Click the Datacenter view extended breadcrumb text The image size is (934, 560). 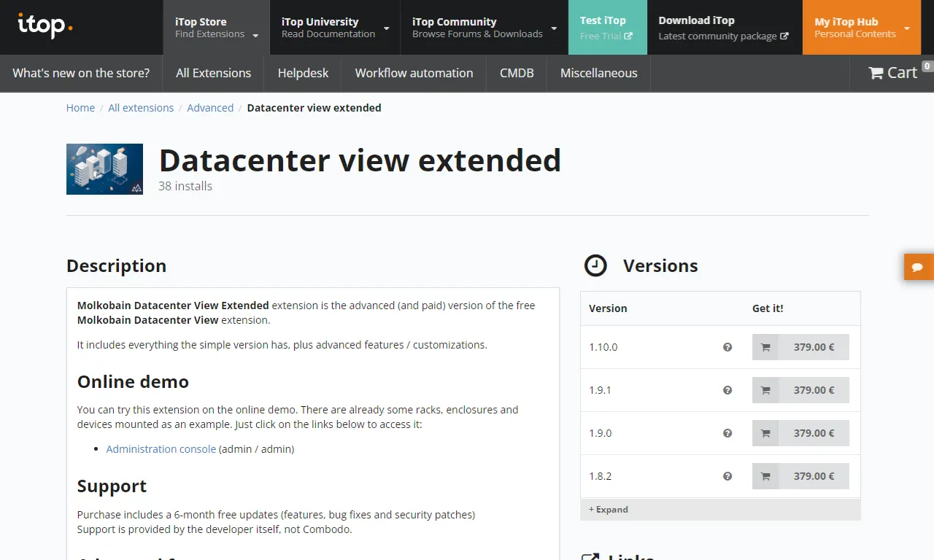[x=314, y=108]
